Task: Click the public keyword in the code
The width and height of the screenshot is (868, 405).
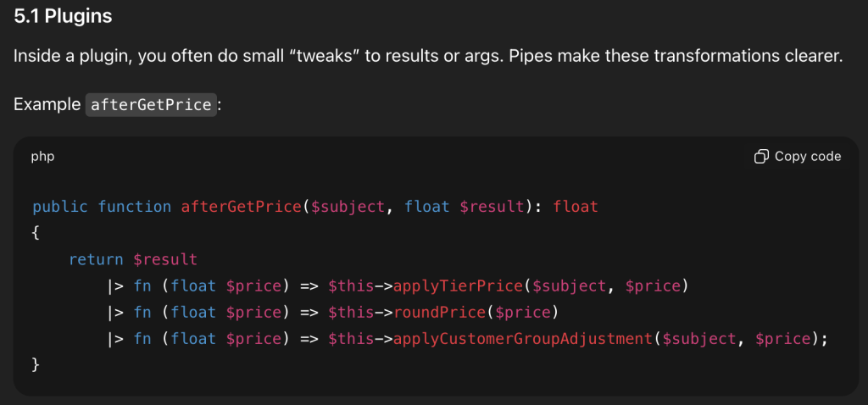Action: [61, 207]
